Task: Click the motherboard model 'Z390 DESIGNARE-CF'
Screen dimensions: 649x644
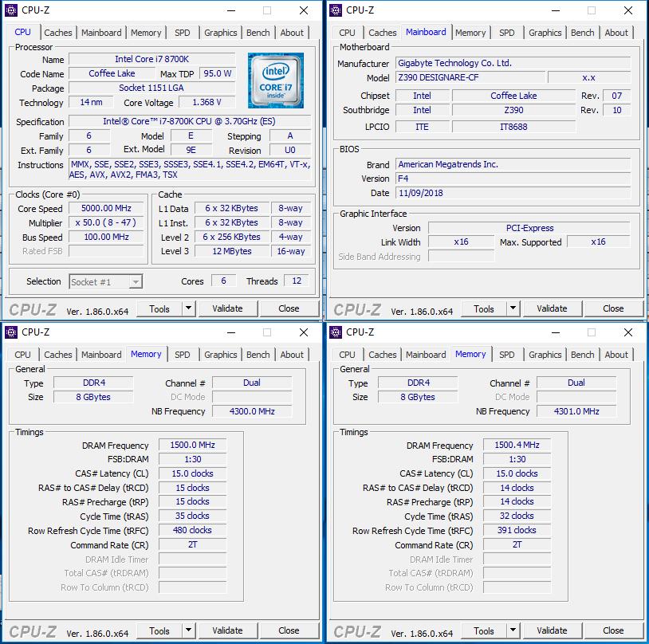Action: [x=470, y=77]
